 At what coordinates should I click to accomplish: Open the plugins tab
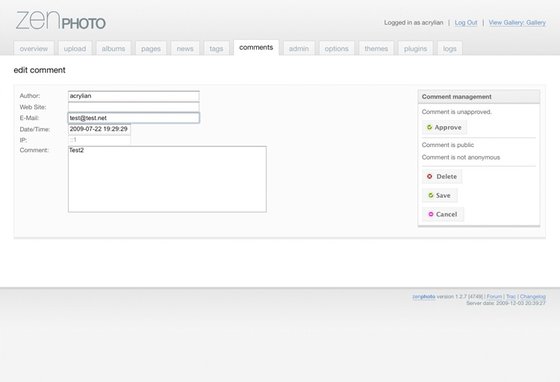pyautogui.click(x=415, y=49)
